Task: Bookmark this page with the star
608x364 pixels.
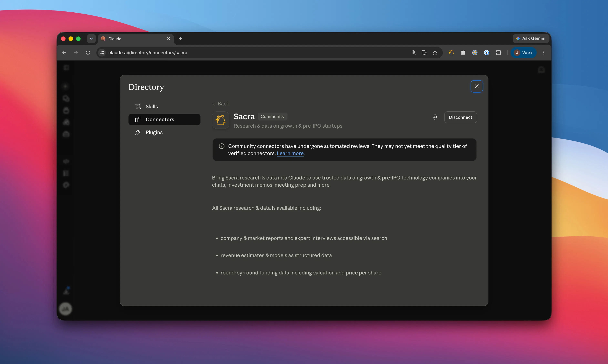Action: coord(435,52)
